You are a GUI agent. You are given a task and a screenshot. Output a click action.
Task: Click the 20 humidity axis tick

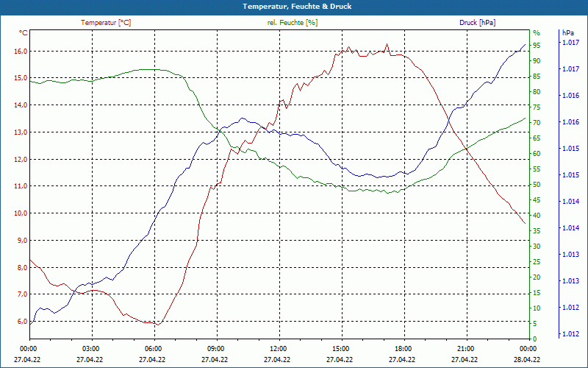537,277
